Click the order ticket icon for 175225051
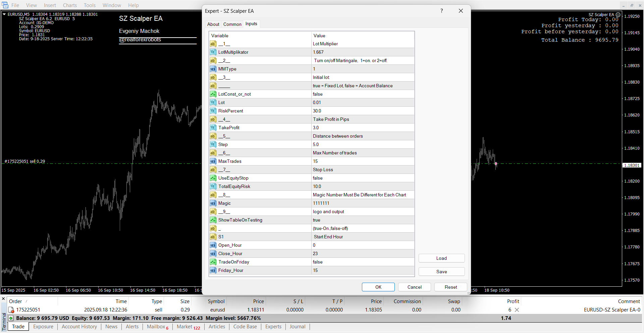Viewport: 644px width, 333px height. (11, 310)
